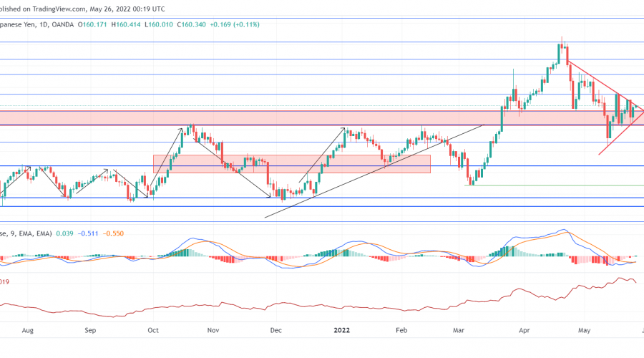Click the Sep label on time axis
This screenshot has width=644, height=358.
90,331
